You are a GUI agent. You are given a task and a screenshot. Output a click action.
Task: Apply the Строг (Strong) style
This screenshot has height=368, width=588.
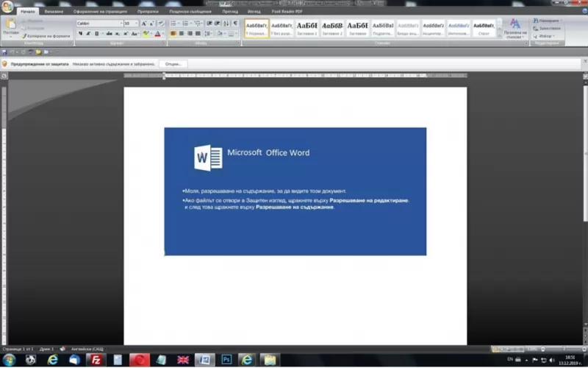coord(484,28)
